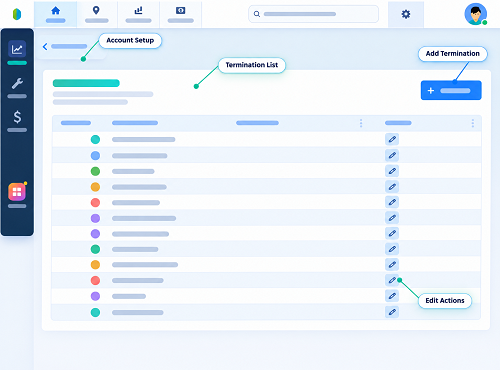Image resolution: width=500 pixels, height=370 pixels.
Task: Click the teal dot in first table row
Action: point(95,139)
